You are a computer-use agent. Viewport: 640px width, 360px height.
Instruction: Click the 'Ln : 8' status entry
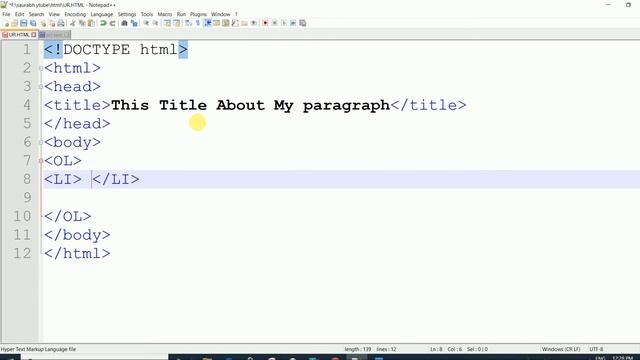tap(436, 349)
